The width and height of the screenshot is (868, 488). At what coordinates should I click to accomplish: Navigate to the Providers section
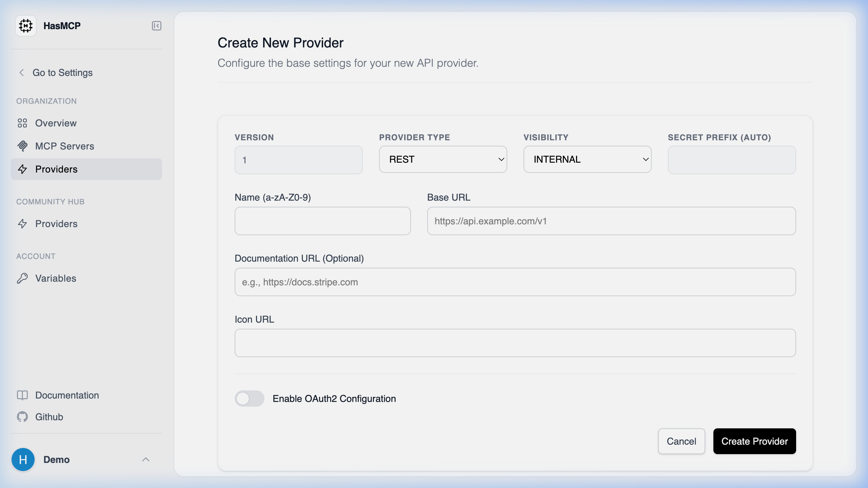tap(56, 169)
